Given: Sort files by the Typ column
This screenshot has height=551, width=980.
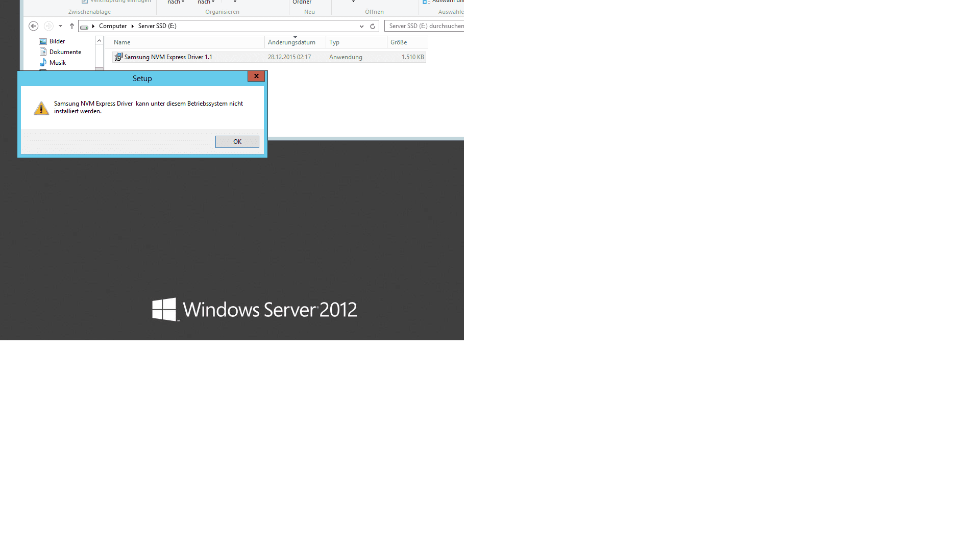Looking at the screenshot, I should click(356, 42).
